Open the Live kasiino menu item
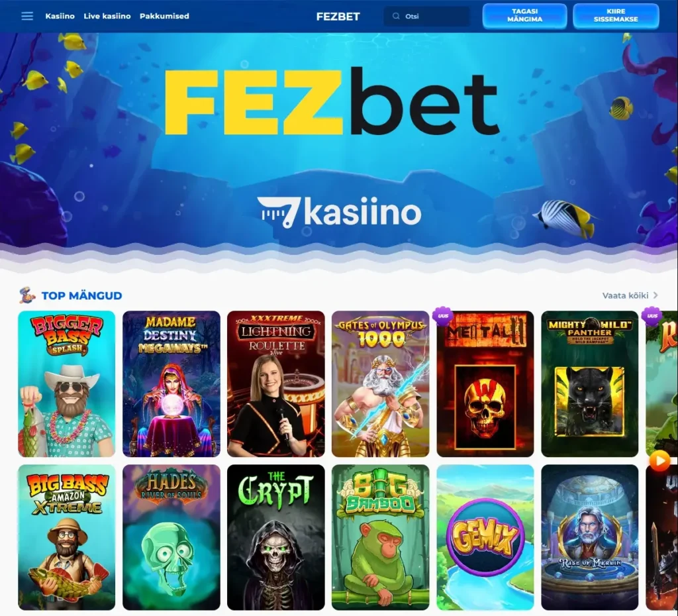The image size is (678, 616). pos(107,16)
